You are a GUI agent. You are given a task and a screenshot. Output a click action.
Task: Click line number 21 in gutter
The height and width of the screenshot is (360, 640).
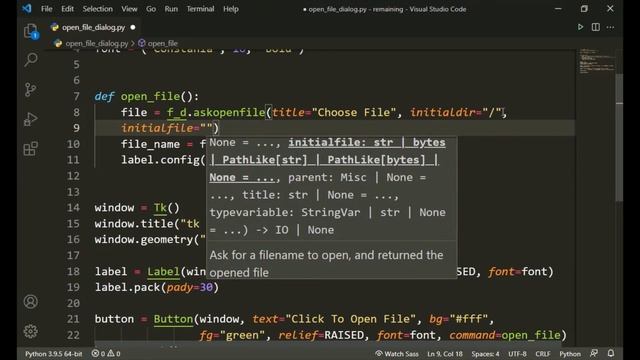click(x=73, y=319)
